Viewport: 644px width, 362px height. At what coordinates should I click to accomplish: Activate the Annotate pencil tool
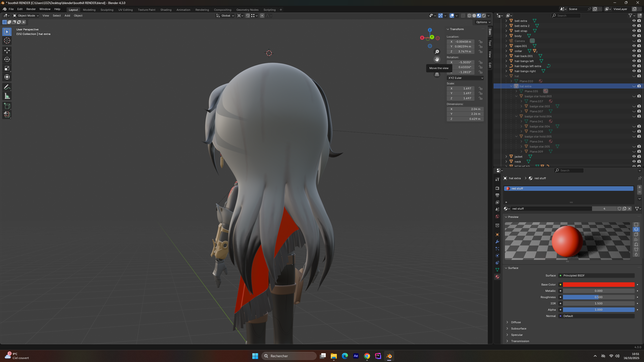[7, 87]
